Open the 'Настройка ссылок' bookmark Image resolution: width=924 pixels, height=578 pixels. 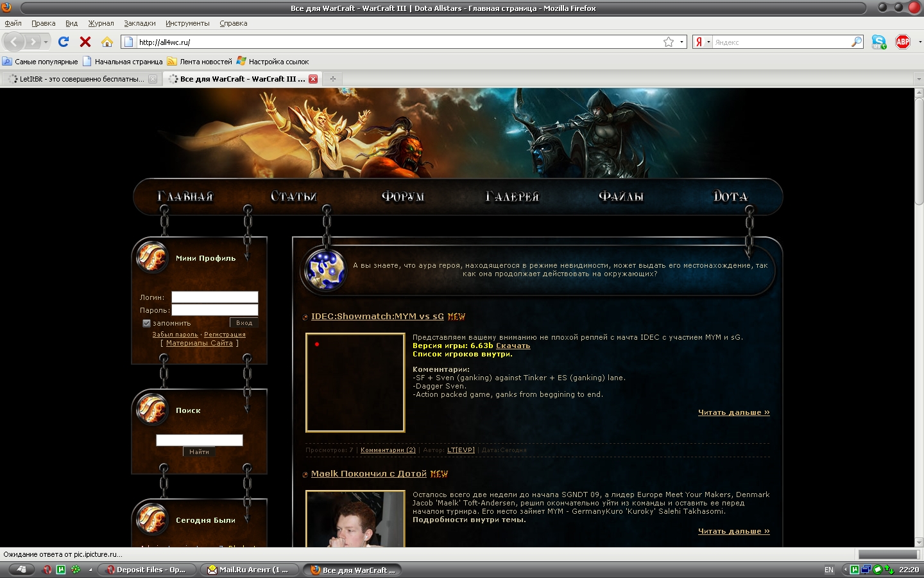[273, 62]
